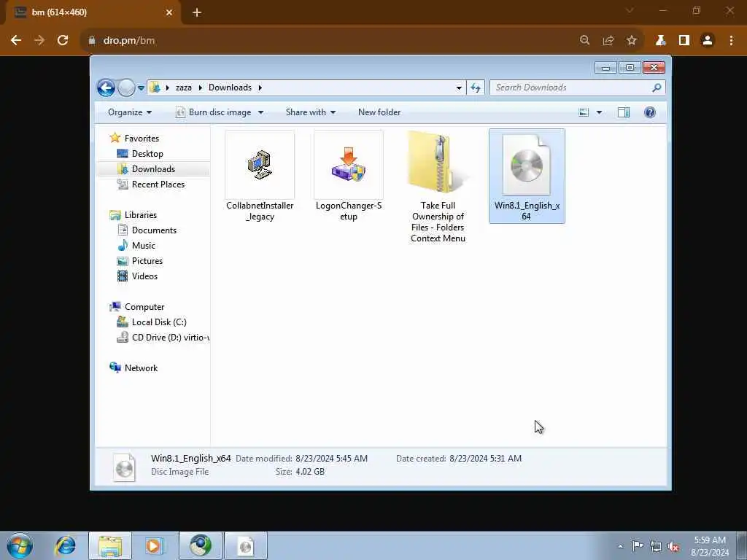Close the browser tab bm (614×460)
The height and width of the screenshot is (560, 747).
pos(169,13)
